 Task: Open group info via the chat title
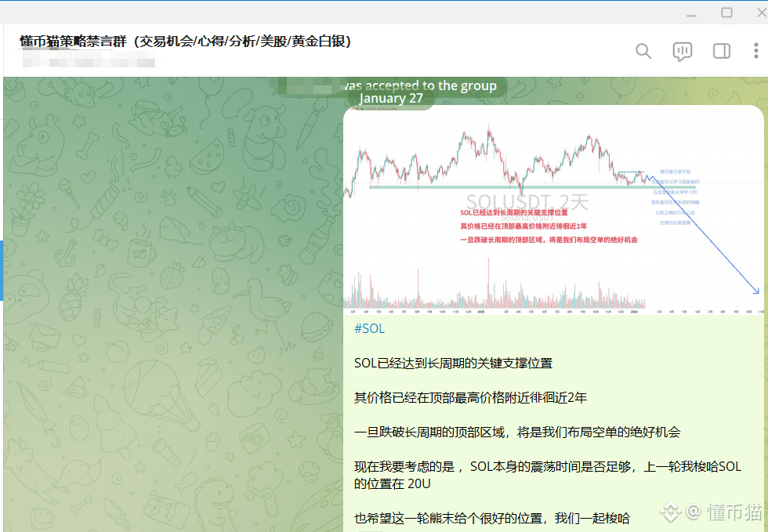185,42
